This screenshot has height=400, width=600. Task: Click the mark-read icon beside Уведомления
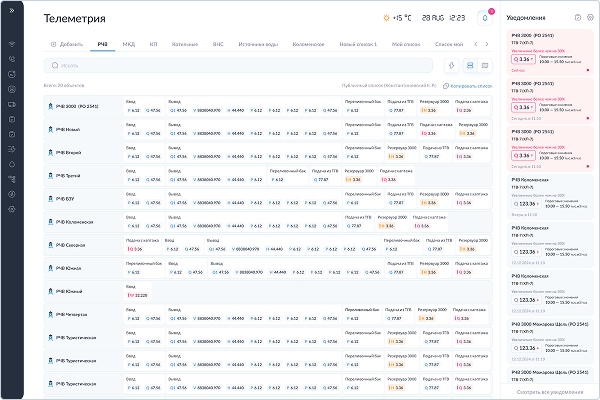(578, 18)
